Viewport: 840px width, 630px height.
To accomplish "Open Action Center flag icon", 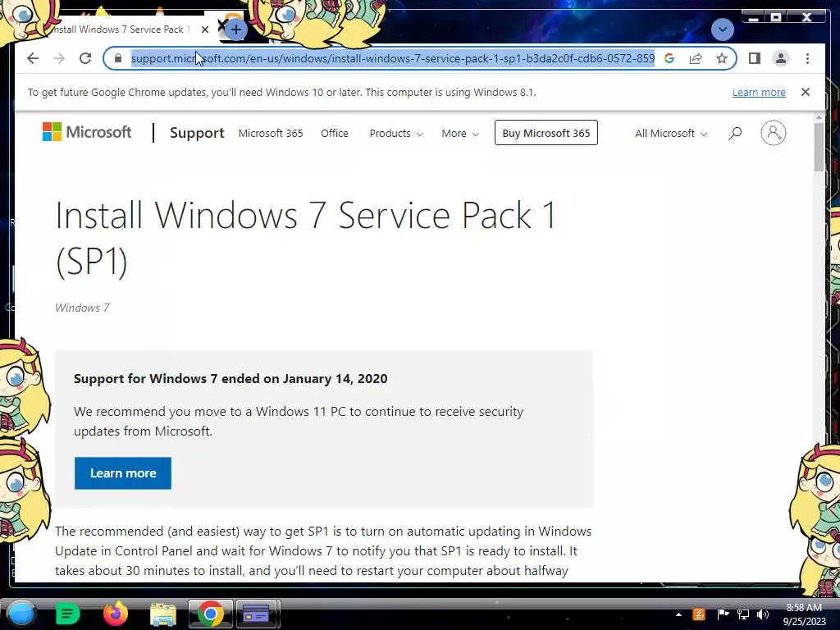I will (722, 614).
